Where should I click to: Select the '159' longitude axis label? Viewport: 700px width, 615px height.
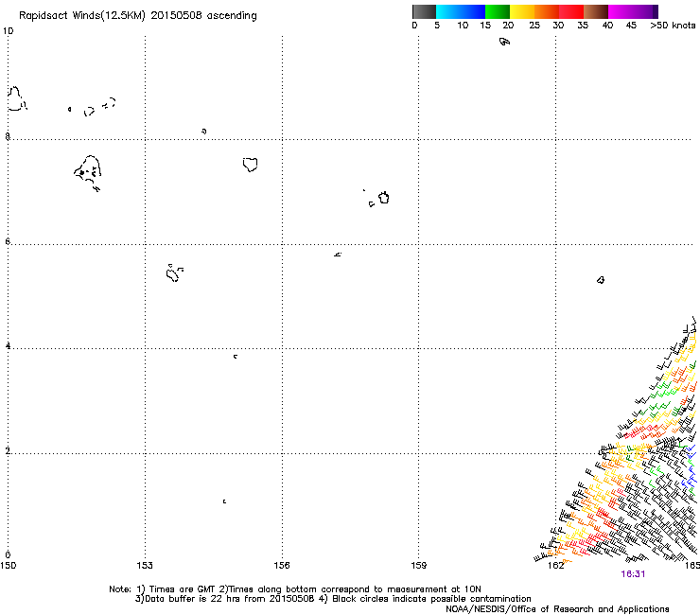[x=418, y=566]
